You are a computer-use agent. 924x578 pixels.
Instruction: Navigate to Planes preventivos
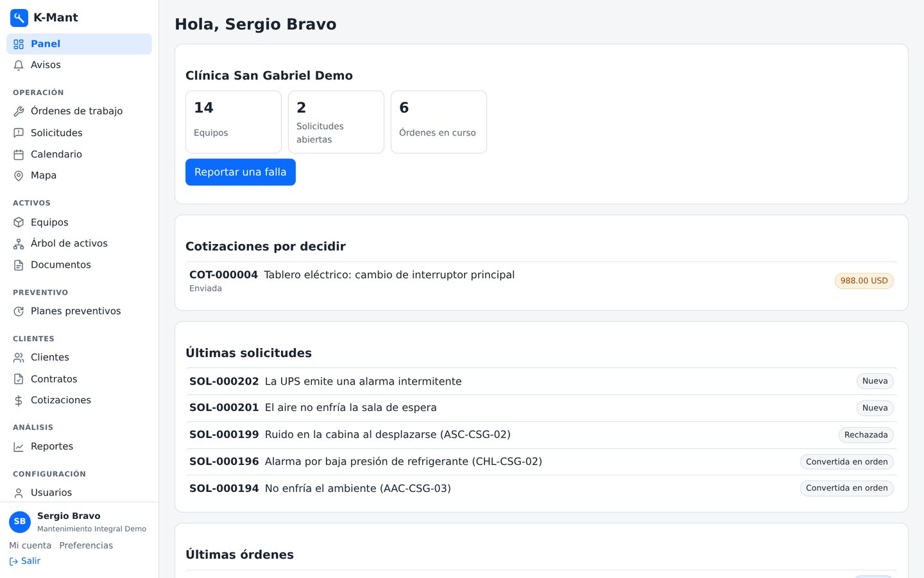coord(79,311)
